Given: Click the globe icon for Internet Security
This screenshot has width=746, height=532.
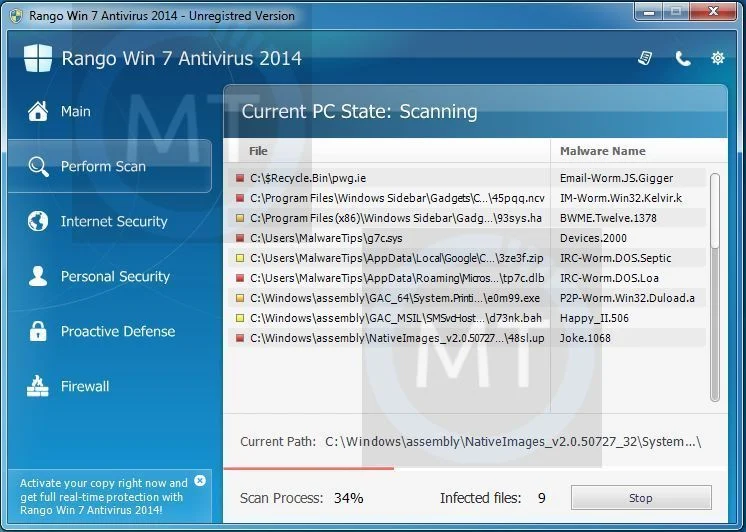Looking at the screenshot, I should [x=38, y=221].
